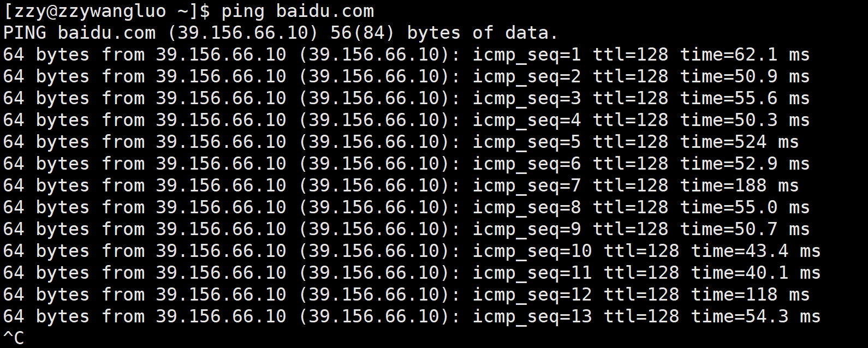Click the icmp_seq=11 text
The width and height of the screenshot is (868, 348).
pyautogui.click(x=532, y=274)
